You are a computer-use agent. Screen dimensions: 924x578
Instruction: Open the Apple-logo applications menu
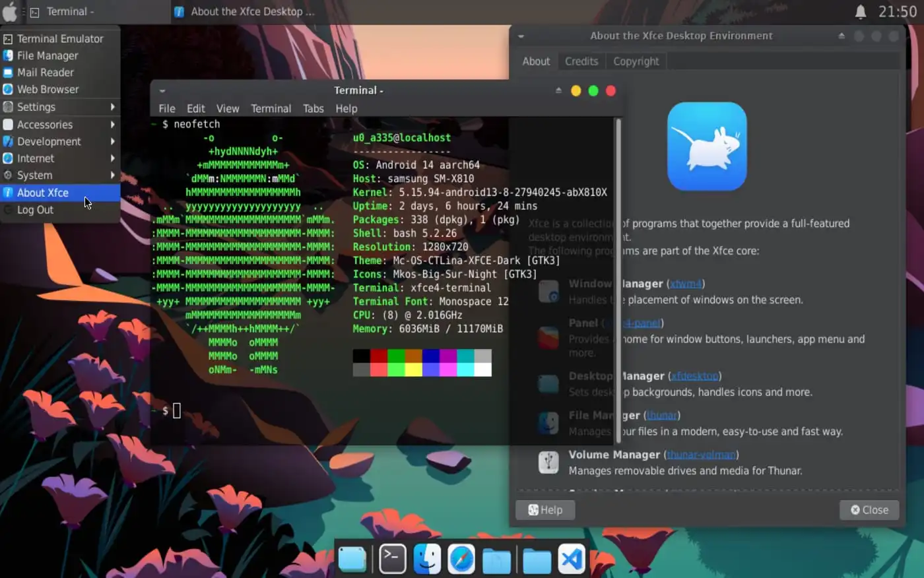pyautogui.click(x=11, y=11)
